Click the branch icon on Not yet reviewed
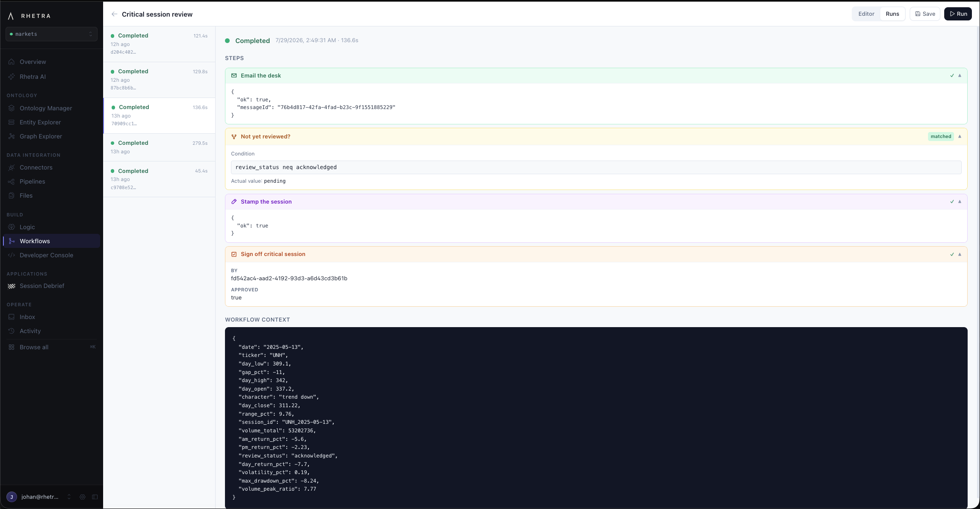This screenshot has width=980, height=509. tap(234, 137)
